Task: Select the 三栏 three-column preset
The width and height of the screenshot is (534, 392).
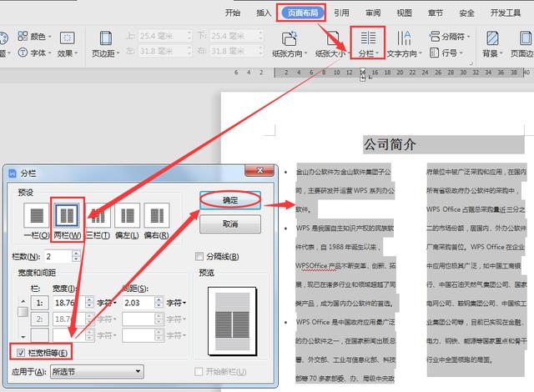Action: (98, 221)
